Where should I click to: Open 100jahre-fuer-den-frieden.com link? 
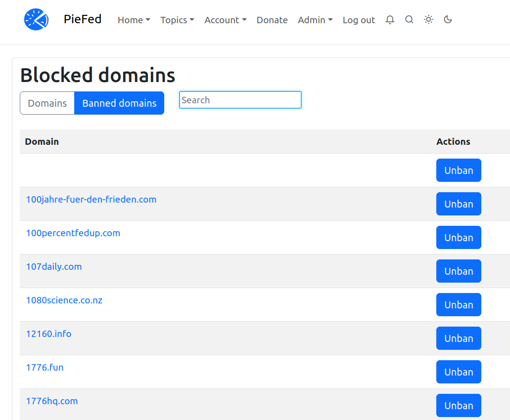(91, 200)
